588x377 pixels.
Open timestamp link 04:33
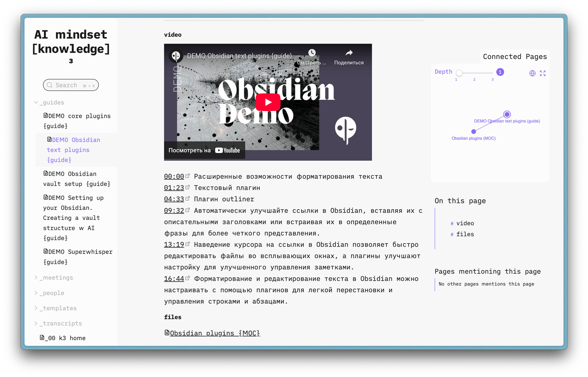174,199
